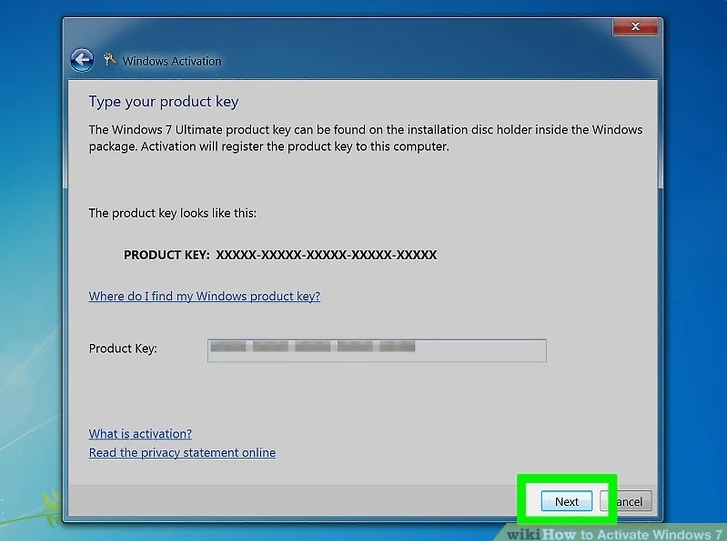Open the "What is activation?" help link
Image resolution: width=727 pixels, height=541 pixels.
point(140,434)
